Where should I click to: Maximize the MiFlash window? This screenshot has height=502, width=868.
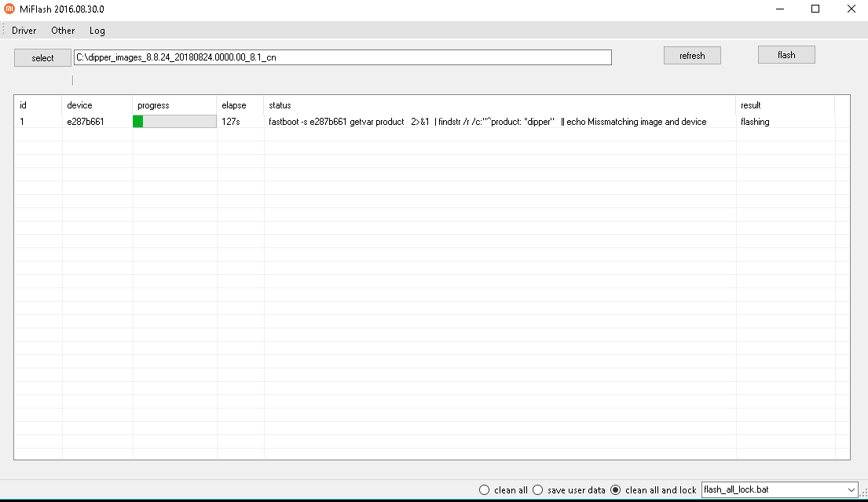click(815, 9)
